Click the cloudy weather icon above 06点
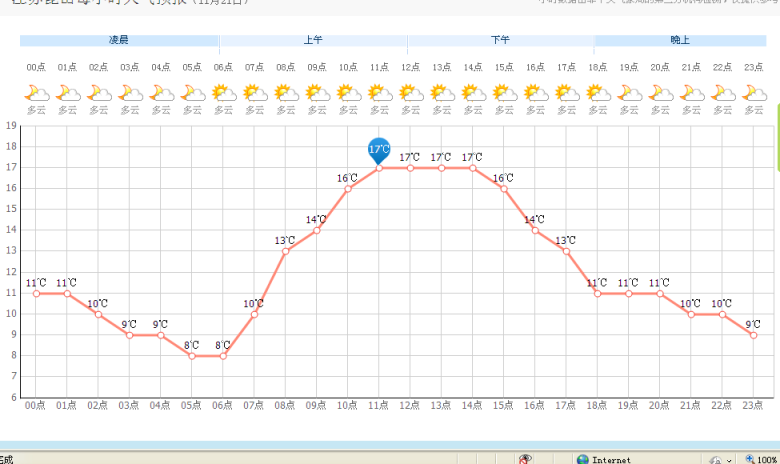 coord(223,93)
